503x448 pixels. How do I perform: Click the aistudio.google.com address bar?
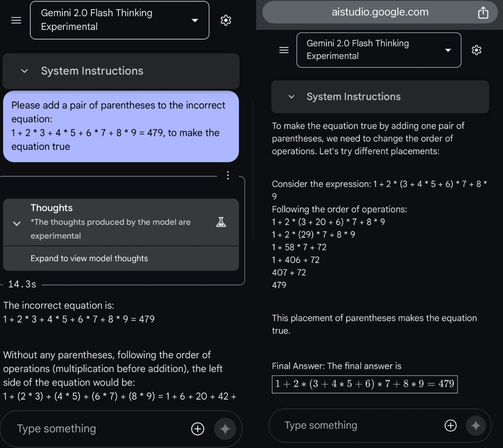click(380, 13)
